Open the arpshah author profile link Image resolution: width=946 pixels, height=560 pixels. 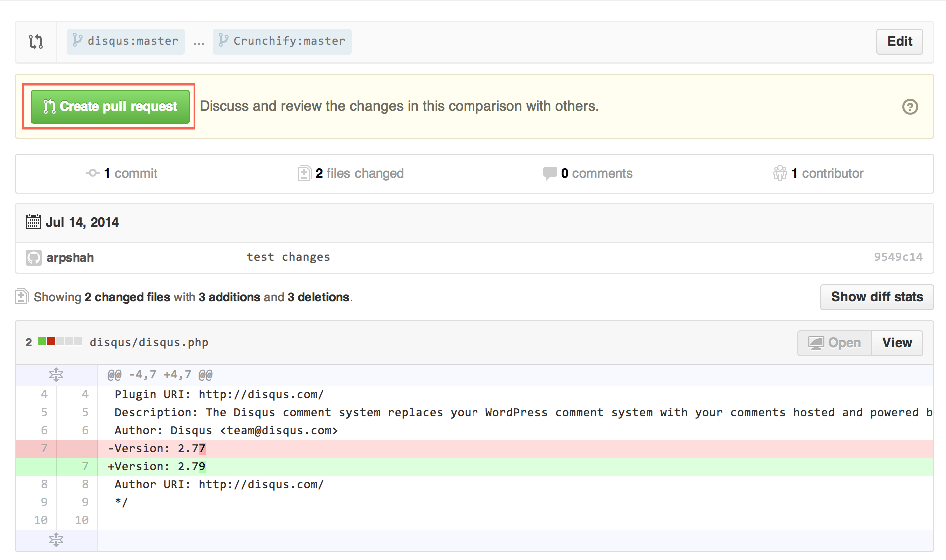tap(70, 258)
